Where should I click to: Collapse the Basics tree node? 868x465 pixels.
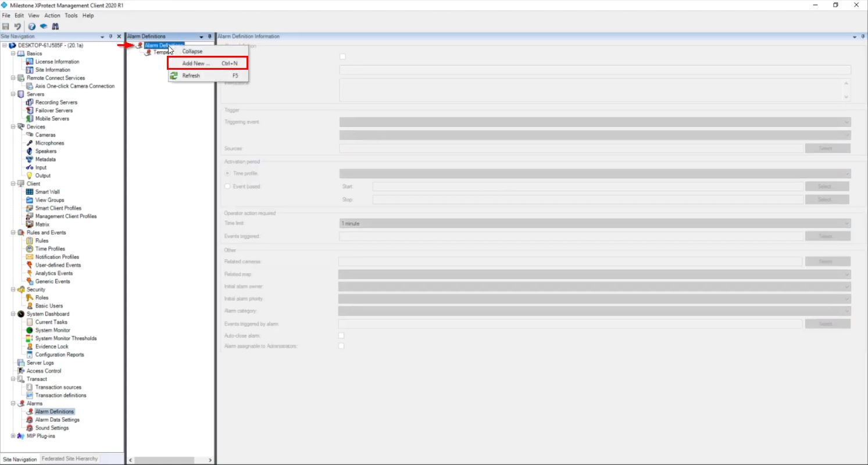point(13,53)
